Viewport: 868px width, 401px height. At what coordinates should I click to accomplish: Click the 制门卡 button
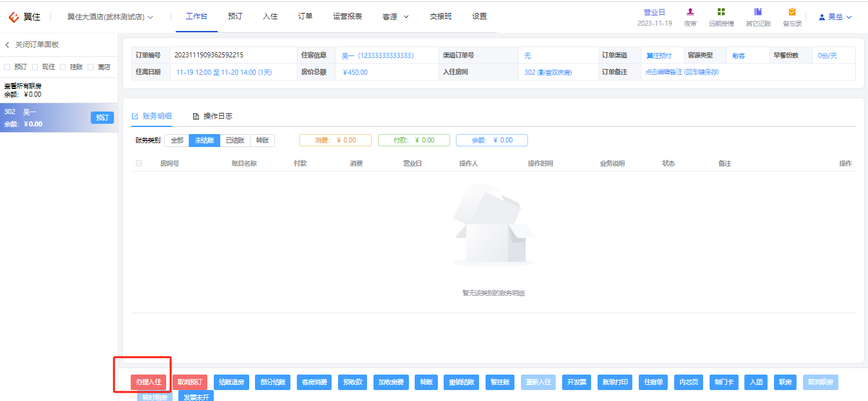tap(724, 382)
